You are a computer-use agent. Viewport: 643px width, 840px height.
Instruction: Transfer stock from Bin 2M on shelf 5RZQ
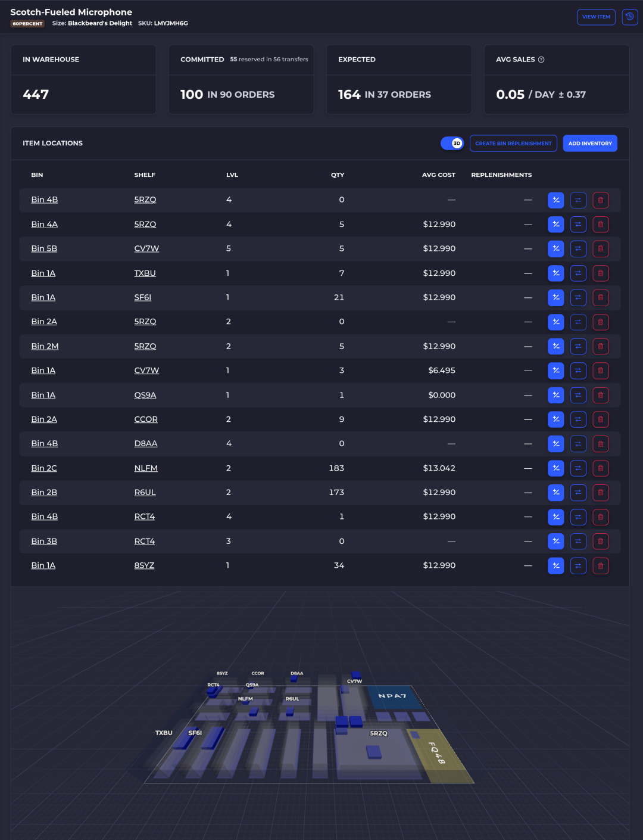(578, 346)
